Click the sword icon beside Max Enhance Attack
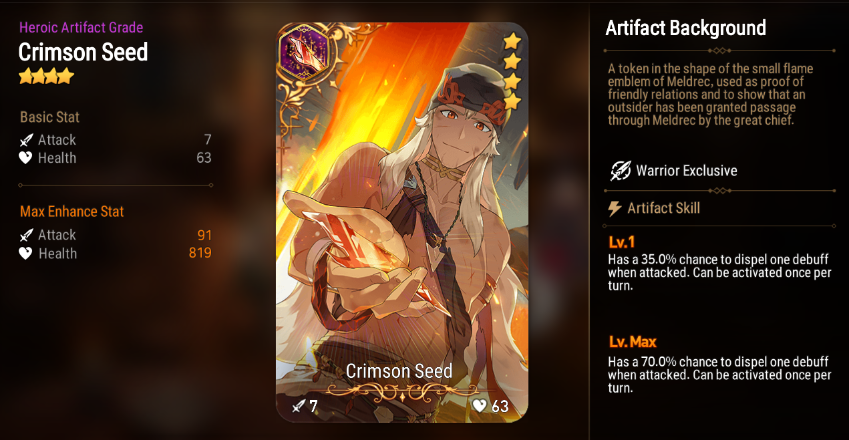This screenshot has width=849, height=440. tap(26, 235)
